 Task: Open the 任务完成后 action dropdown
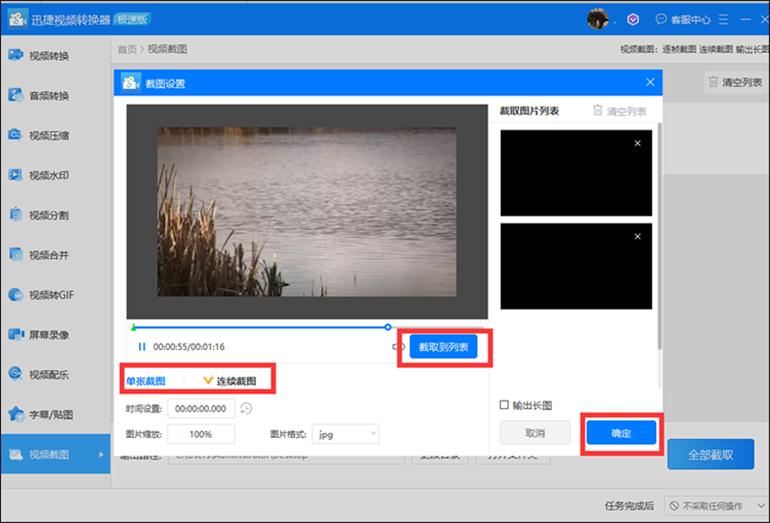(715, 506)
